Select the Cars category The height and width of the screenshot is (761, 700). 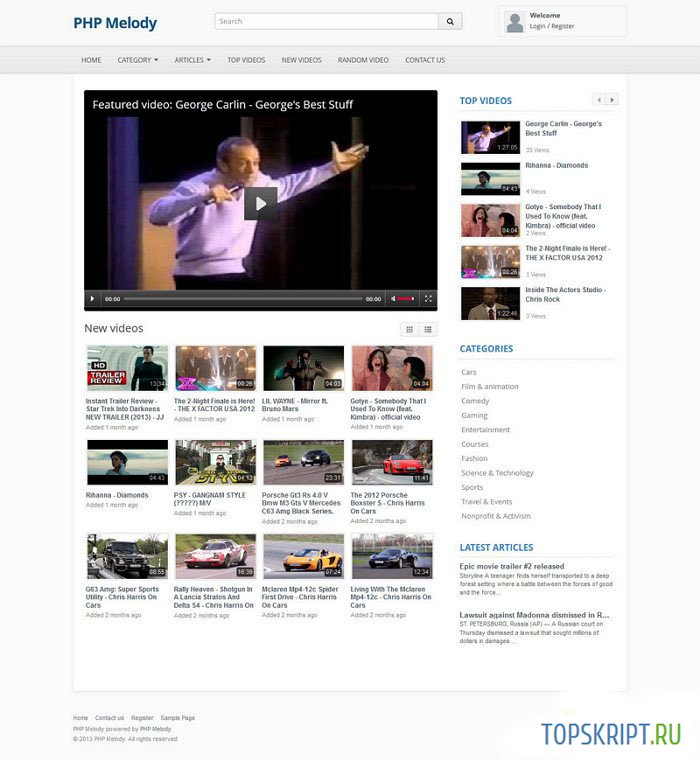tap(468, 372)
